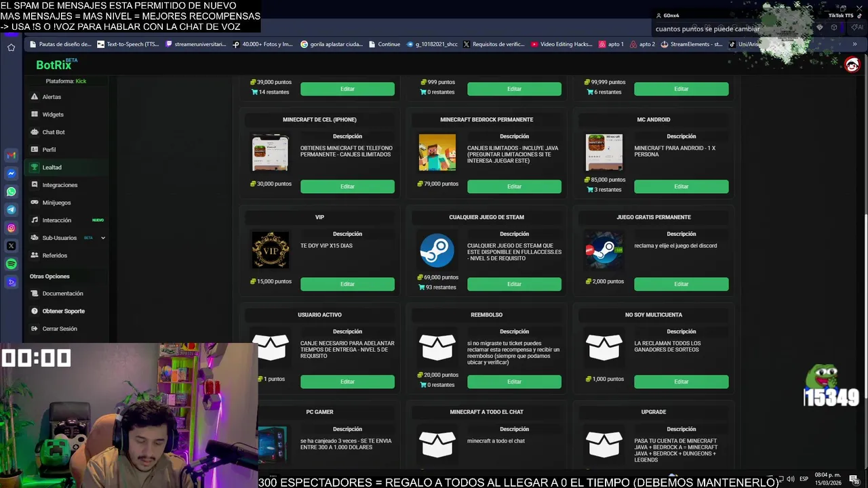Viewport: 868px width, 488px height.
Task: Click Editar for the 39,000 puntos reward
Action: click(347, 89)
